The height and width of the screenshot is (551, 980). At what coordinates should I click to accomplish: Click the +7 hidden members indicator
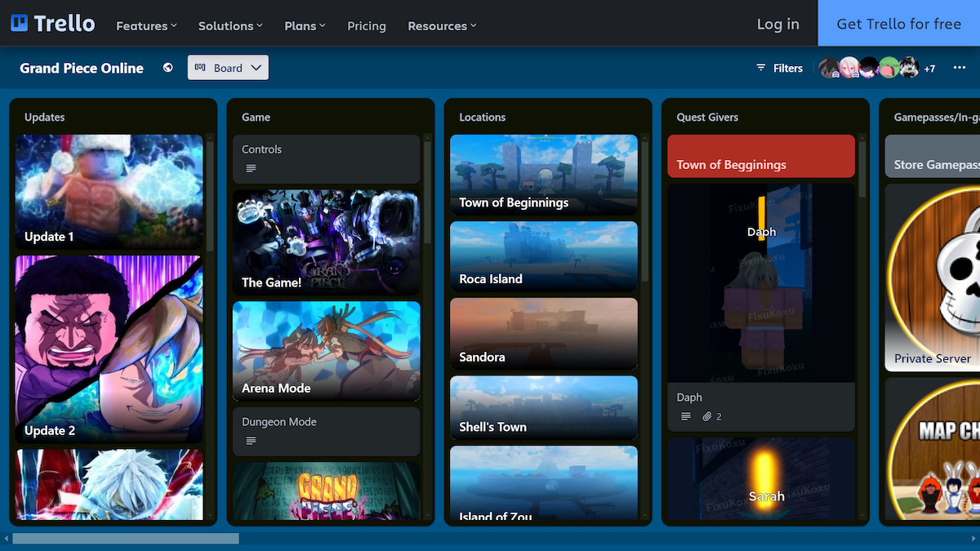pos(929,69)
